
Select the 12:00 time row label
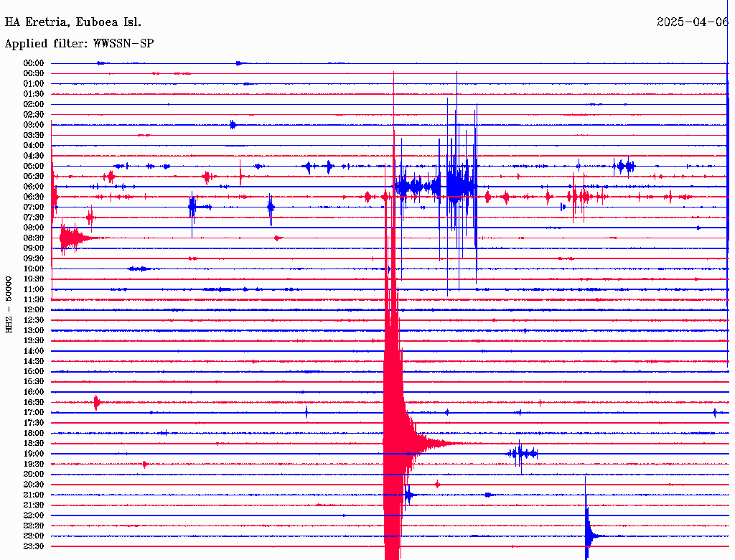point(34,310)
